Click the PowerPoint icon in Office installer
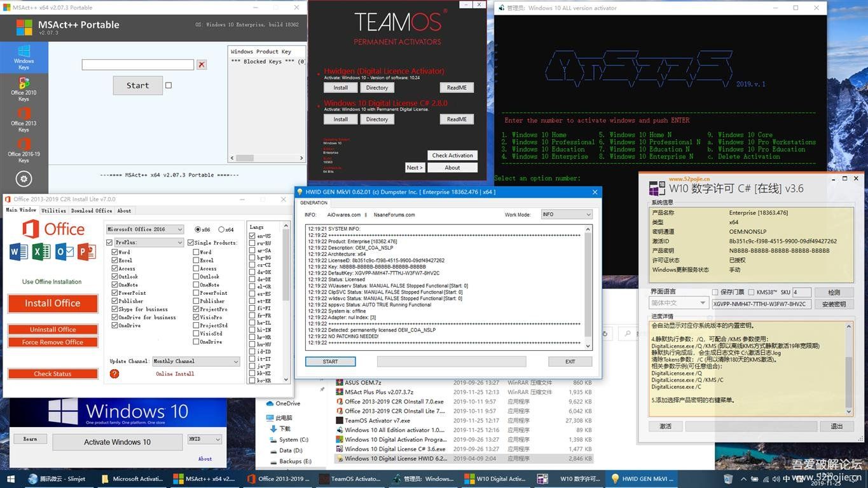868x488 pixels. click(x=86, y=252)
